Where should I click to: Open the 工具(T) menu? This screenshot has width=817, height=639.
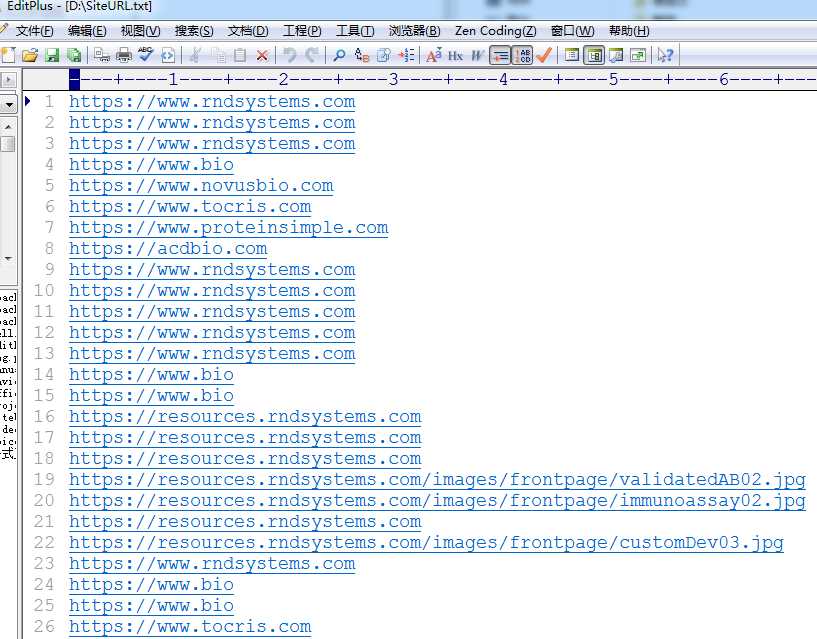(355, 31)
